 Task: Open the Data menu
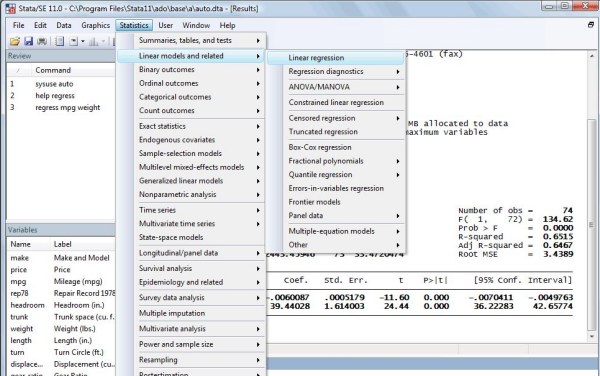(x=64, y=25)
